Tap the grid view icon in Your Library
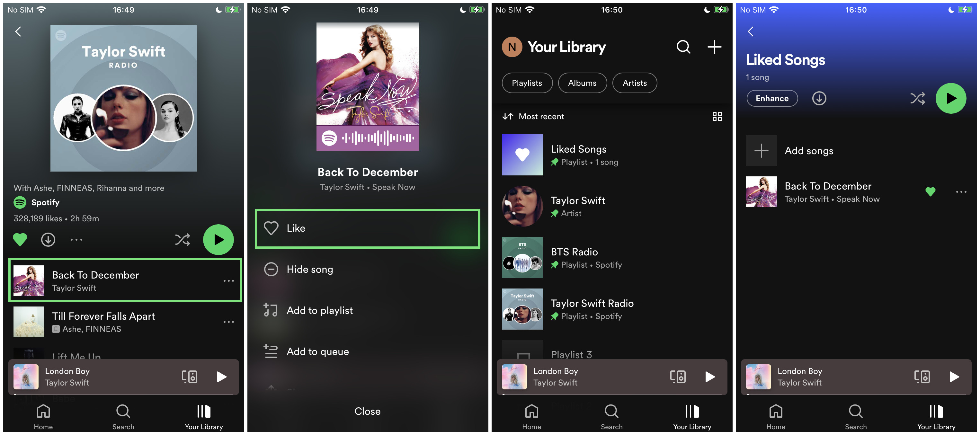 [x=717, y=116]
